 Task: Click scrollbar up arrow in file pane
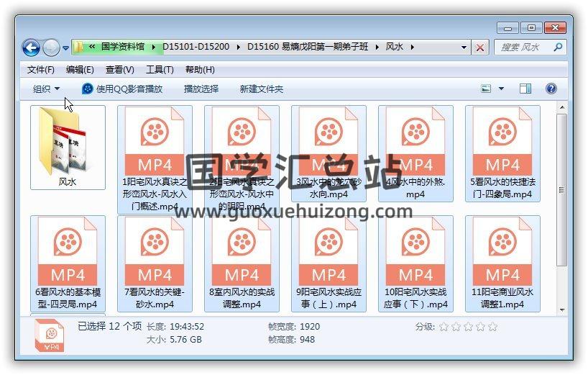(561, 108)
